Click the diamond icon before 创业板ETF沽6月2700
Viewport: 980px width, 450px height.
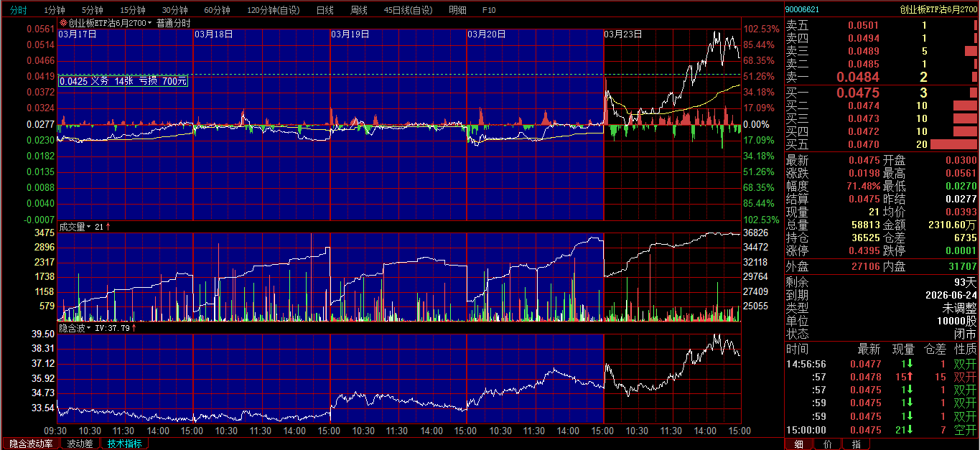pyautogui.click(x=63, y=23)
